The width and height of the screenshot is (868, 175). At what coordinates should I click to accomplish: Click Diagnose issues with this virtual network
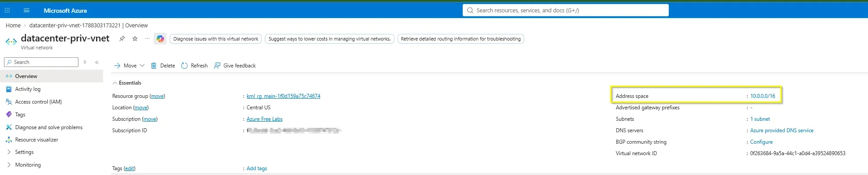pos(216,39)
